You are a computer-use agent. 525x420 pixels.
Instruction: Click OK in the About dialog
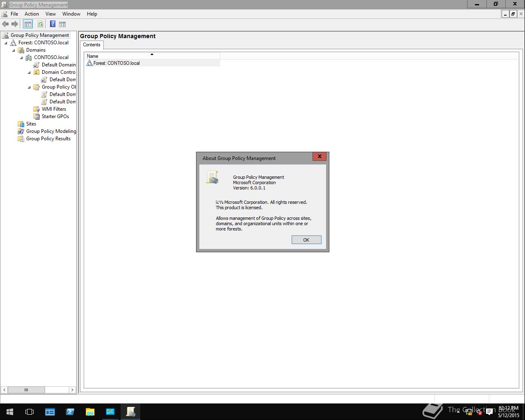306,240
